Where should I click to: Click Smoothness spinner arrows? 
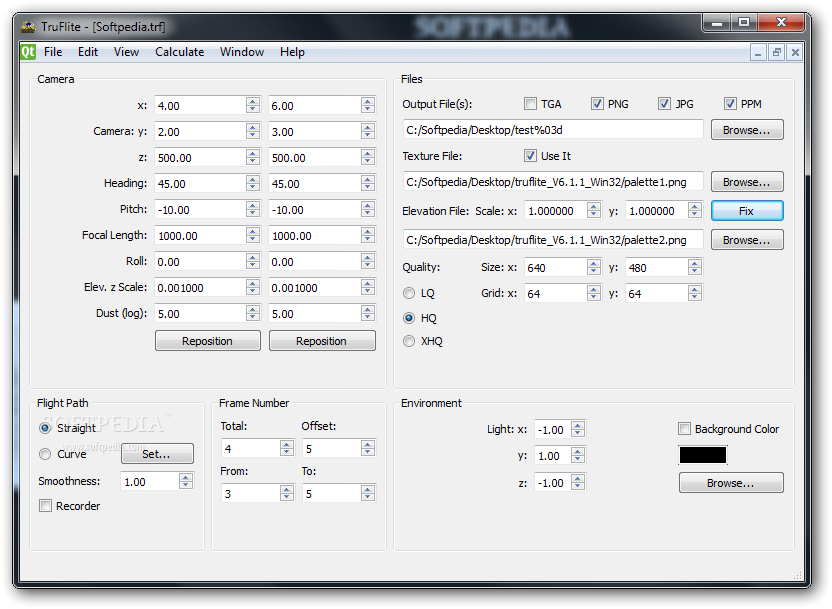pos(186,481)
